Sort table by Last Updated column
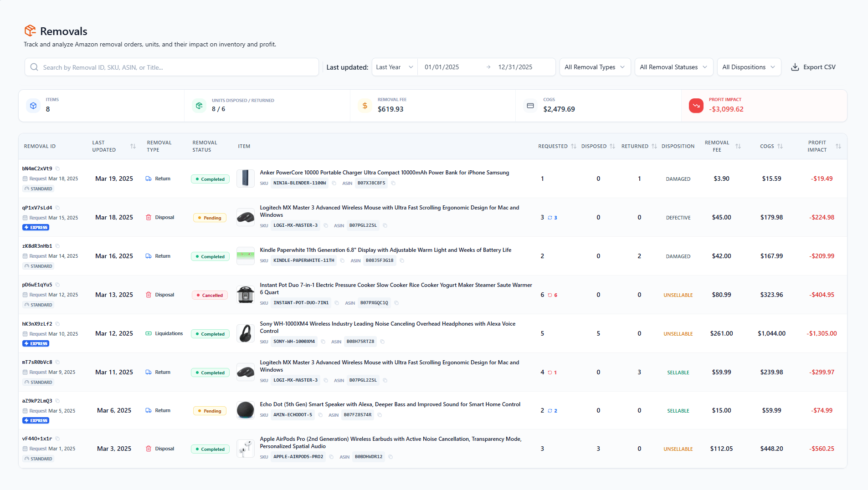This screenshot has height=490, width=868. tap(133, 146)
